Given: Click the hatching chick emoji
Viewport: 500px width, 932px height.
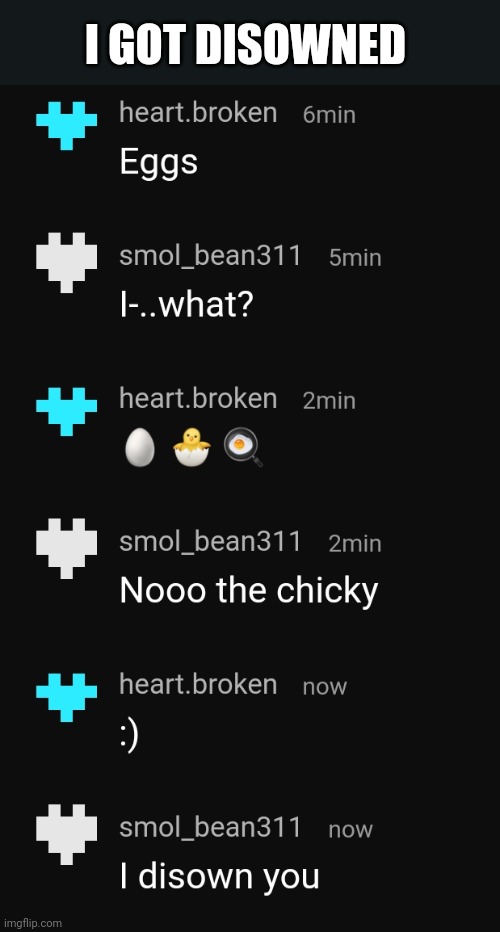Looking at the screenshot, I should tap(191, 448).
